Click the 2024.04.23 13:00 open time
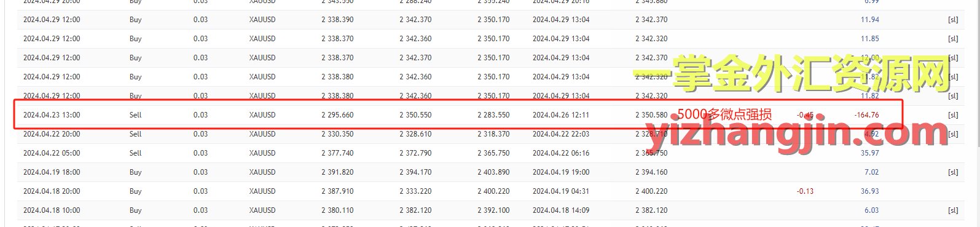The width and height of the screenshot is (980, 227). (x=52, y=115)
